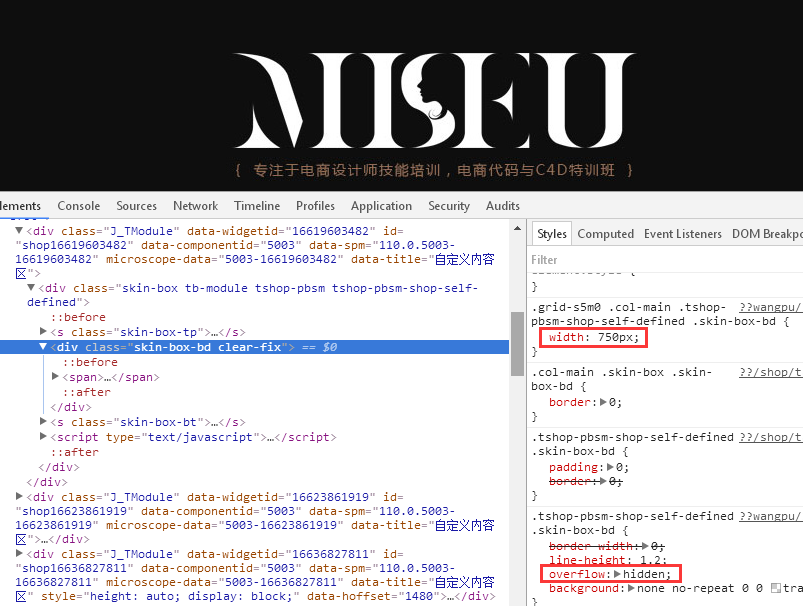This screenshot has width=803, height=606.
Task: Open the Audits tab
Action: click(502, 206)
